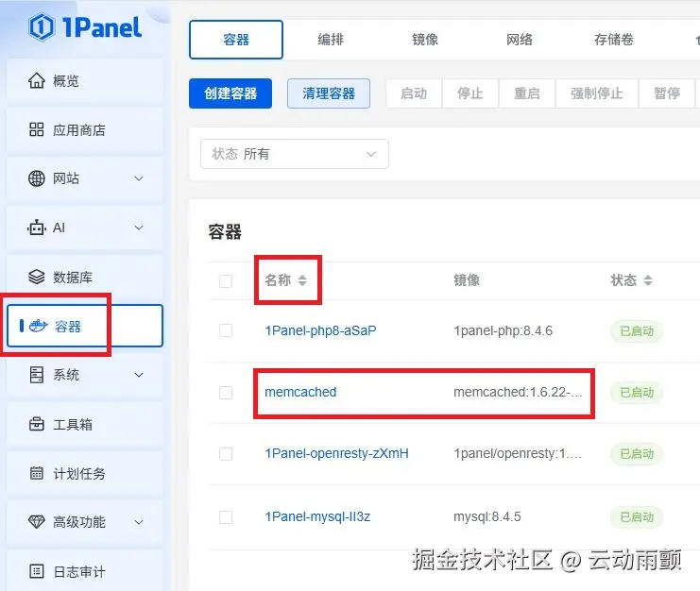This screenshot has width=700, height=591.
Task: Sort containers by 名称 sort arrows
Action: (x=302, y=280)
